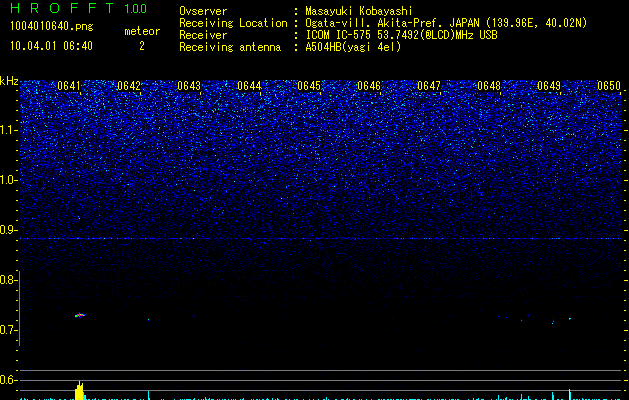Click the A504HB(yagi 4el) antenna text

tap(353, 47)
